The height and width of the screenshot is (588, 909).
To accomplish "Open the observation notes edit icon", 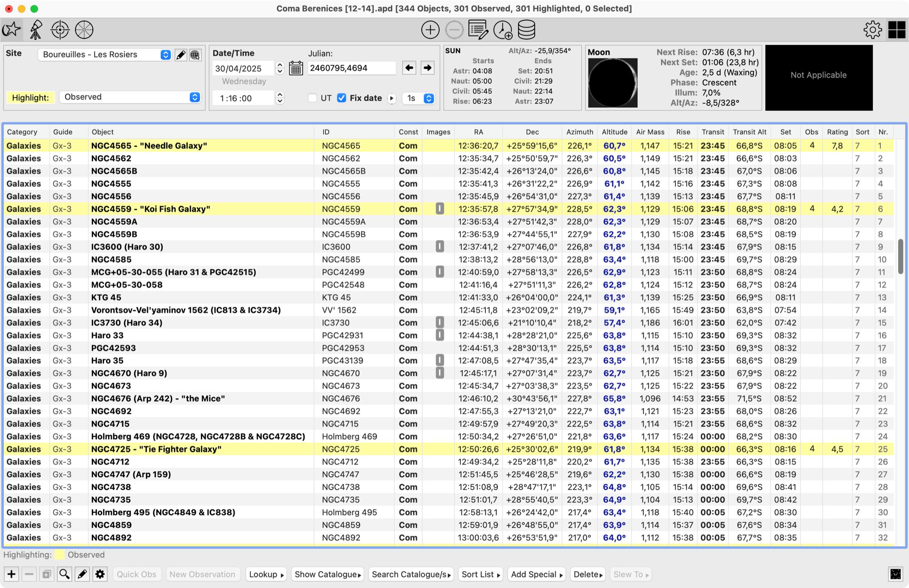I will pyautogui.click(x=478, y=30).
